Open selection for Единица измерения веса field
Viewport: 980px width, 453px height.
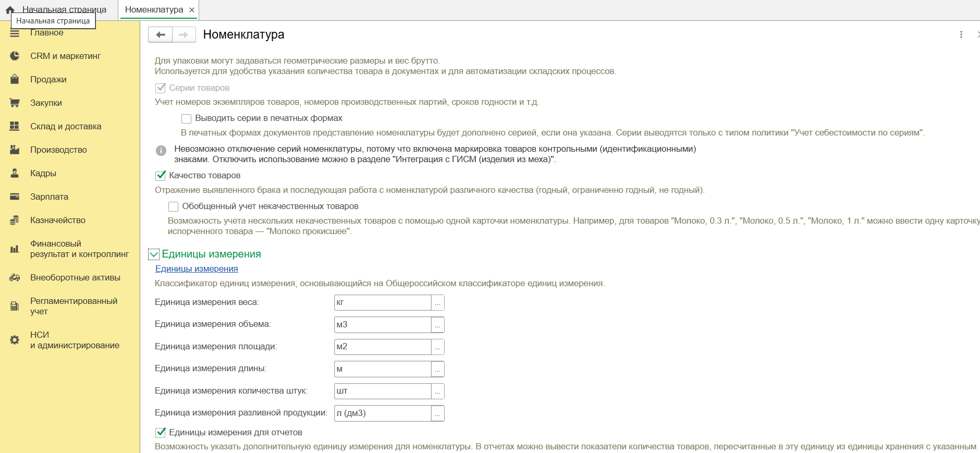[437, 303]
